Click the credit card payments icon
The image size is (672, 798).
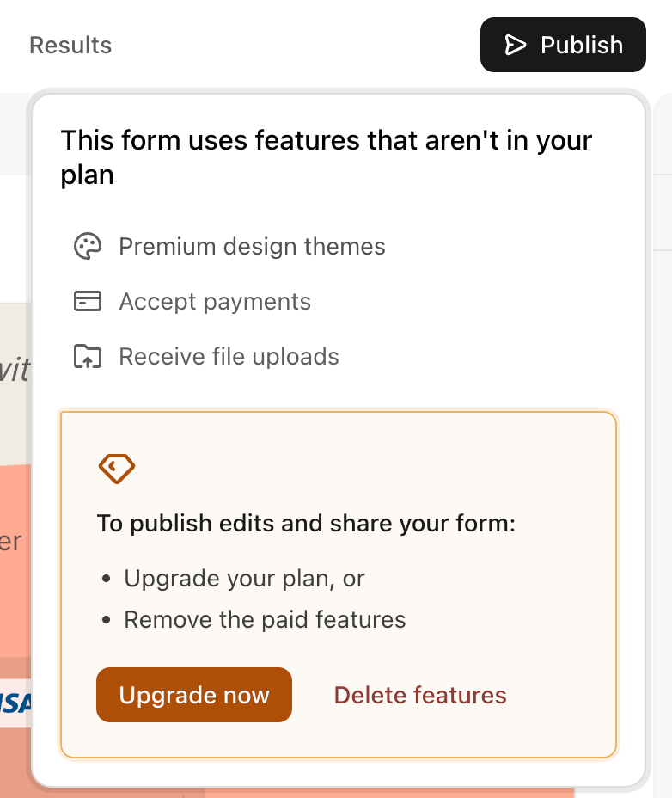click(x=88, y=302)
